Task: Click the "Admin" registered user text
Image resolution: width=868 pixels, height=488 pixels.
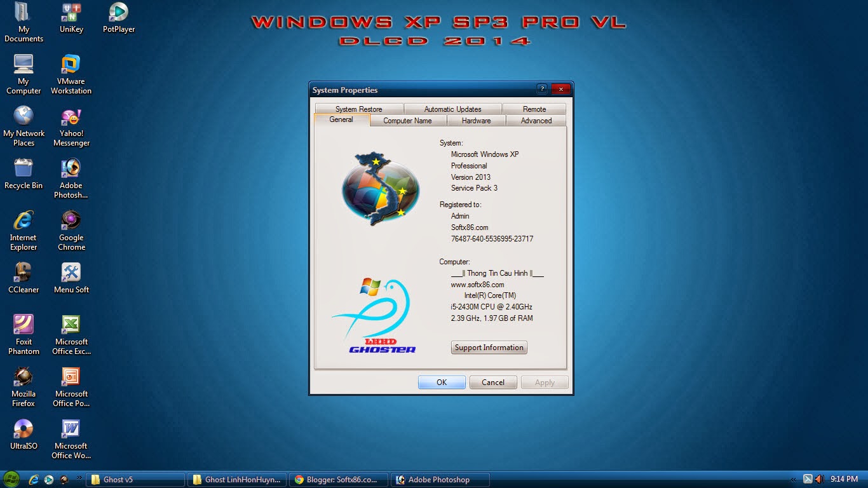Action: [x=460, y=216]
